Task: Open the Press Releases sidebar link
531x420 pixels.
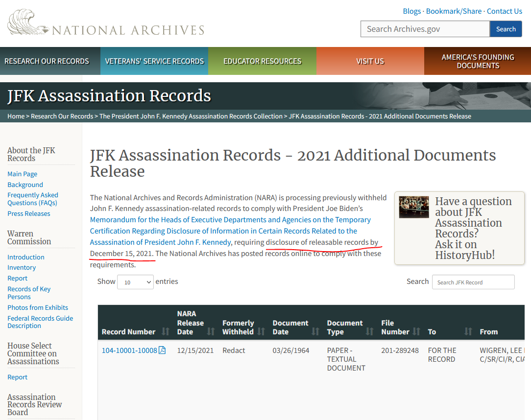Action: 29,213
